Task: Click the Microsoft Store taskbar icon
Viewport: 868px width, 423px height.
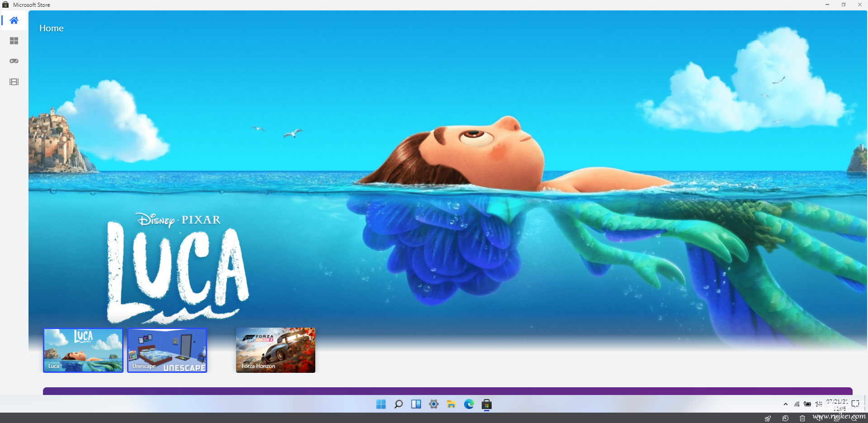Action: click(x=487, y=404)
